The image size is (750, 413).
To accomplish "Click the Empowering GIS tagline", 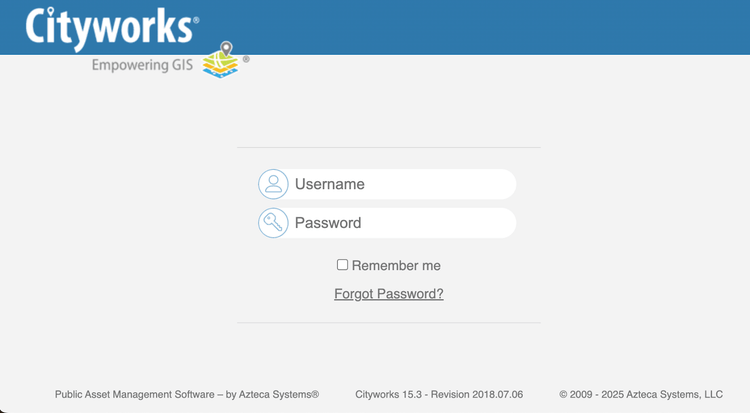I will point(142,66).
